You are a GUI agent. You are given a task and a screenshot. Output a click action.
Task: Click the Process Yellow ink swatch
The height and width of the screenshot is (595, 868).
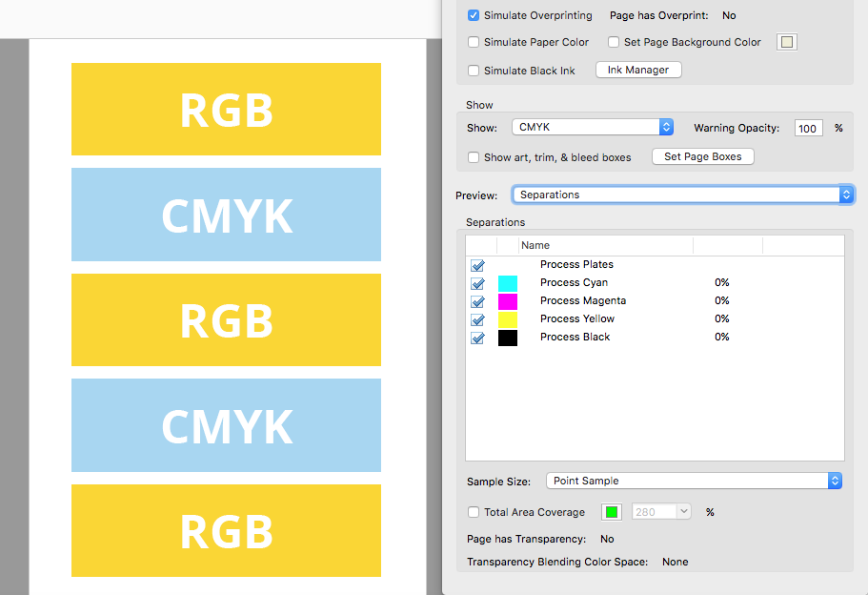pos(508,318)
